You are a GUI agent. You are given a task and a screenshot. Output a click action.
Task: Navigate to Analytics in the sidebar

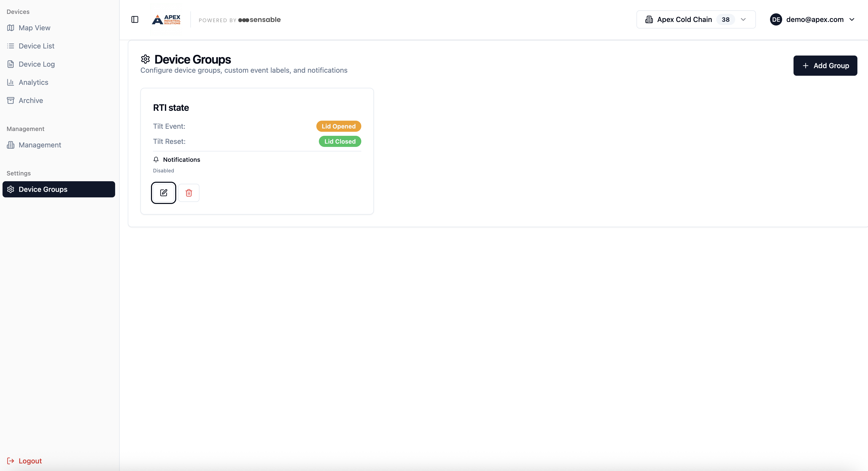tap(33, 82)
